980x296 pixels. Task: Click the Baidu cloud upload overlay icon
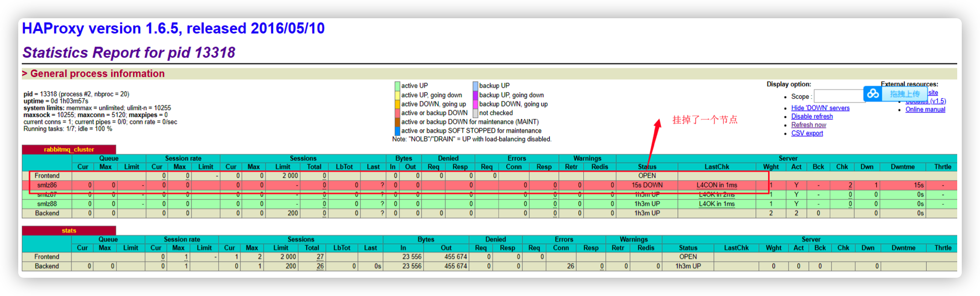tap(873, 94)
